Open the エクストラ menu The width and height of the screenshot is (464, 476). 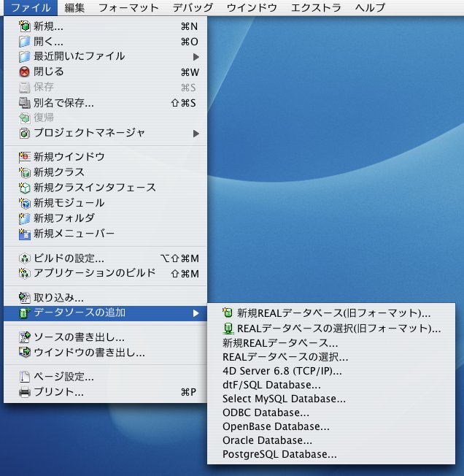click(317, 7)
